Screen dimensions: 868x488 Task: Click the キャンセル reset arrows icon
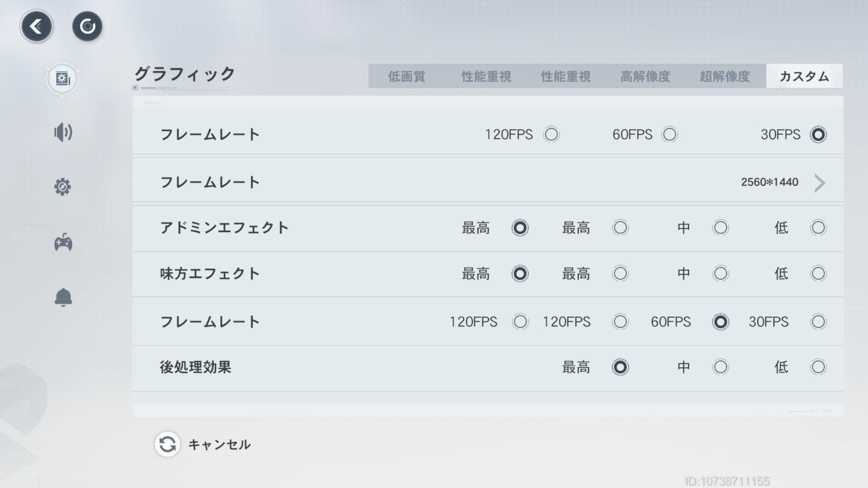[x=167, y=444]
